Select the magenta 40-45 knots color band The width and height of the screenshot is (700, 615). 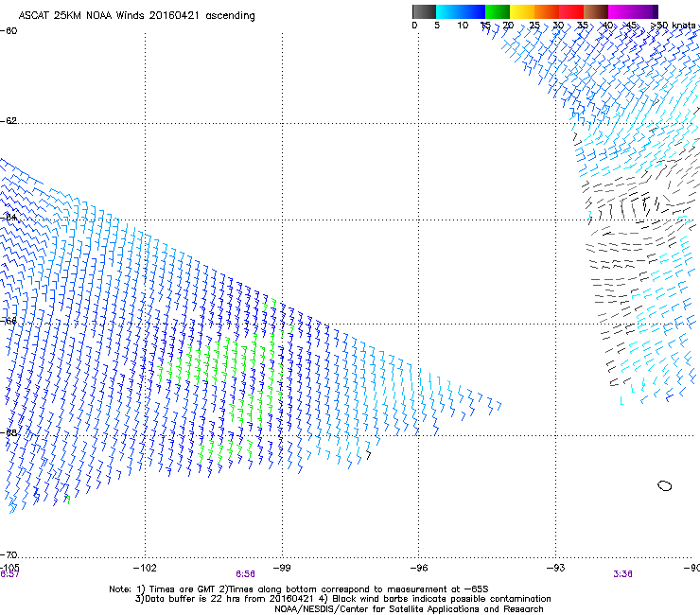(x=621, y=11)
